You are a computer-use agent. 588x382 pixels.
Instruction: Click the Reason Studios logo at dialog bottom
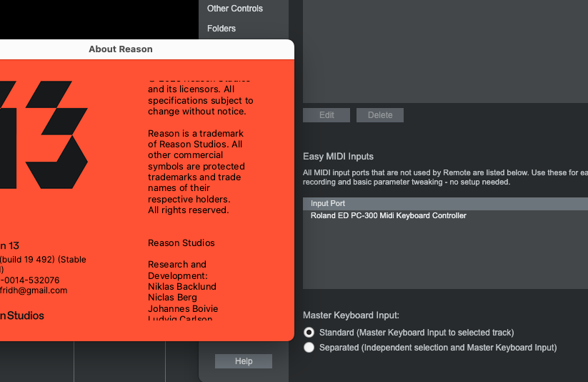[x=21, y=315]
